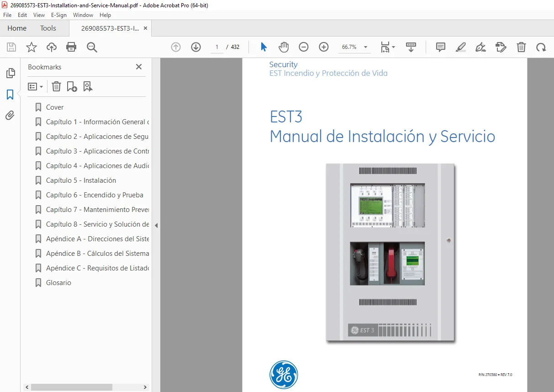Viewport: 554px width, 392px height.
Task: Click the stamp/redact tool icon
Action: click(x=501, y=47)
